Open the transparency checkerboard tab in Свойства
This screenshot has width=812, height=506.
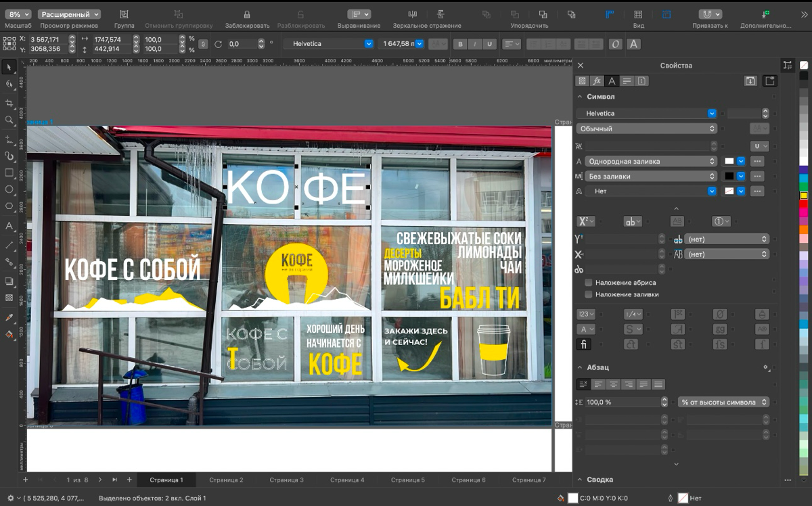[x=582, y=80]
